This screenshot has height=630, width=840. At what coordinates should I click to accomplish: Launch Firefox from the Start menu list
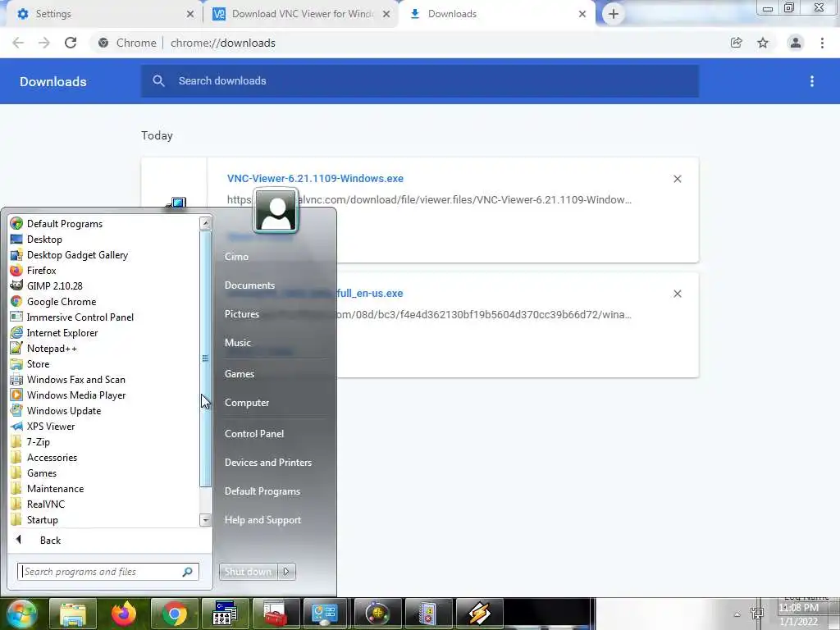coord(41,270)
